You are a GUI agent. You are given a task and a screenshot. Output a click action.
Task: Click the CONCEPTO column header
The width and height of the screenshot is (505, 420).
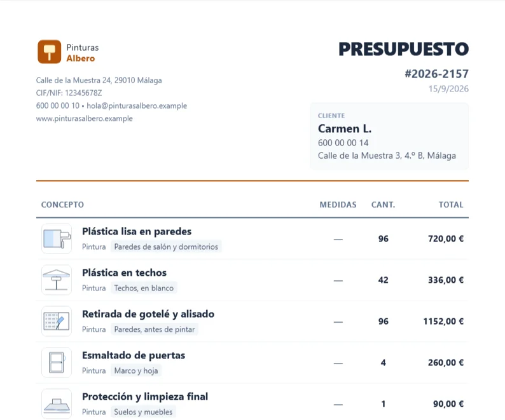(x=62, y=205)
